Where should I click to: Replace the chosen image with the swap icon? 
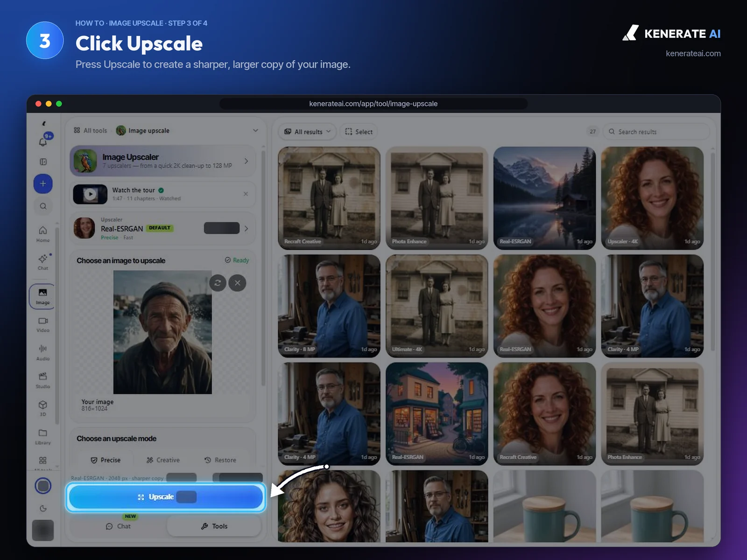(x=218, y=283)
